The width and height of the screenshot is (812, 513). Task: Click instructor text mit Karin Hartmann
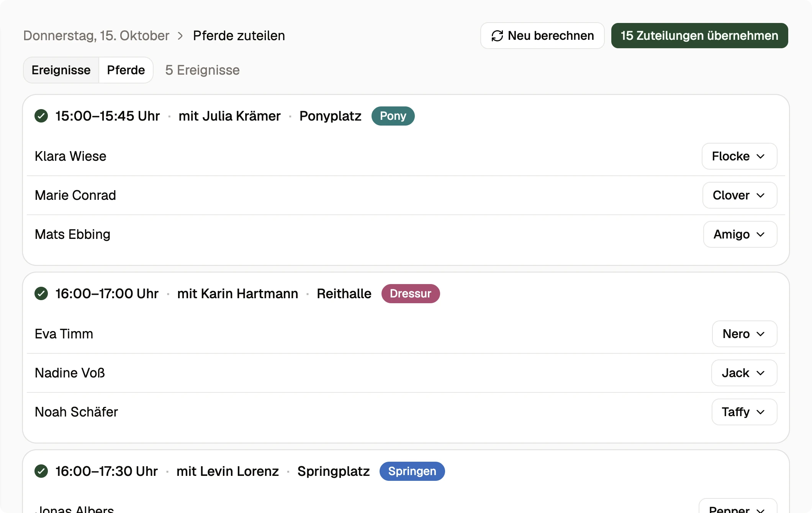[237, 294]
